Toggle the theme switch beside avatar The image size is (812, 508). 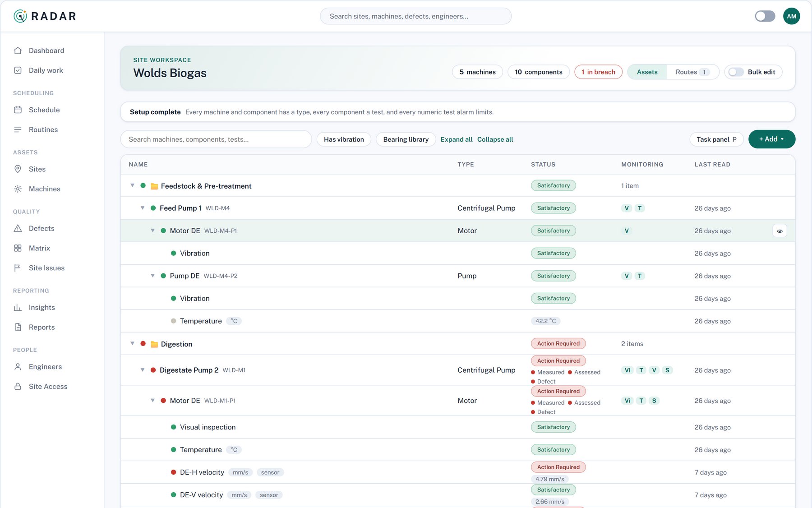[765, 16]
